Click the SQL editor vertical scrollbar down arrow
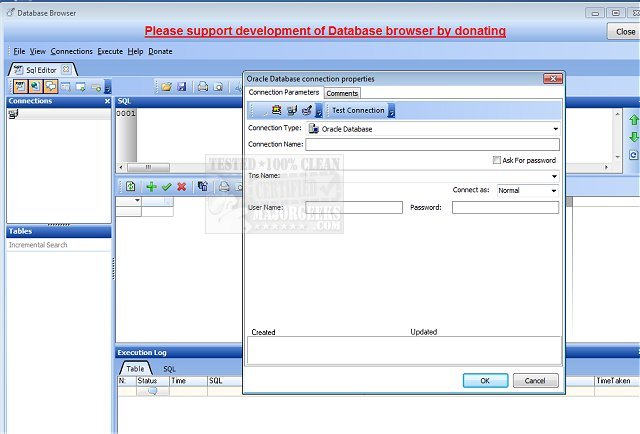The width and height of the screenshot is (640, 434). pyautogui.click(x=618, y=156)
